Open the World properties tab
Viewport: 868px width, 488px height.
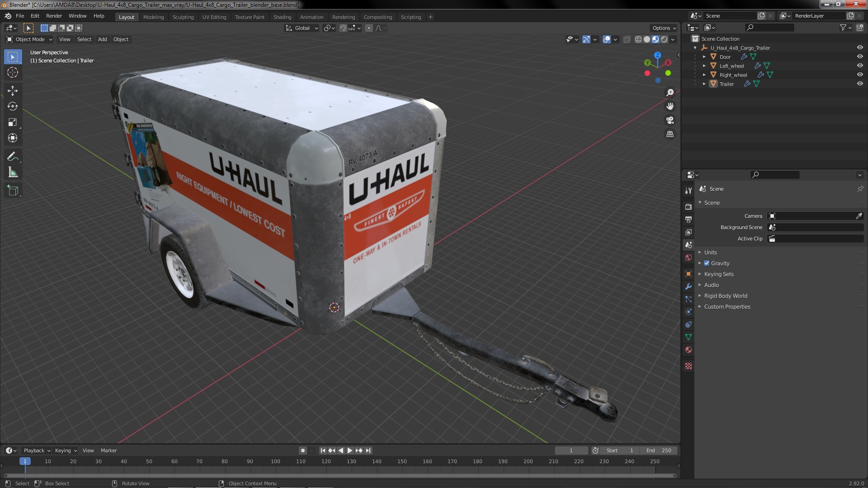pos(689,258)
